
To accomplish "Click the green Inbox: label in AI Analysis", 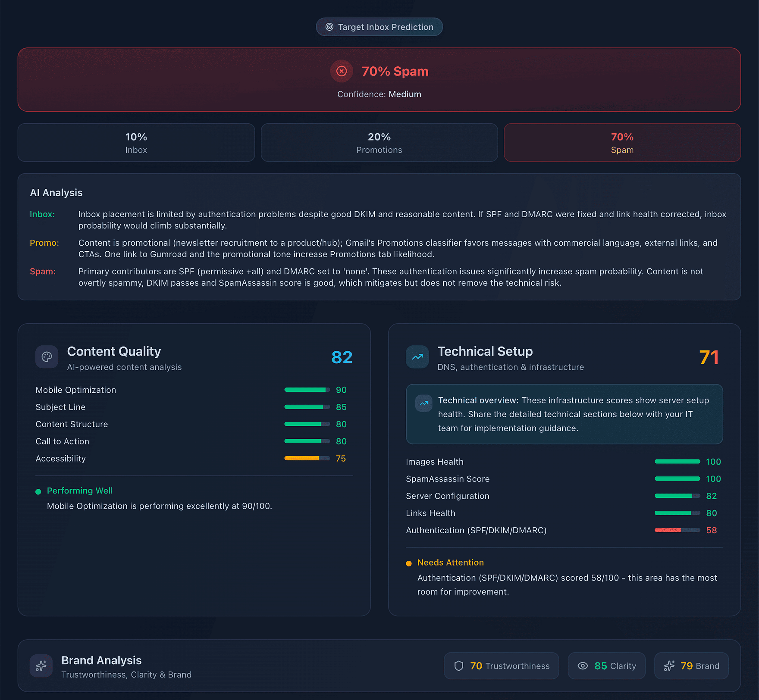I will (42, 214).
